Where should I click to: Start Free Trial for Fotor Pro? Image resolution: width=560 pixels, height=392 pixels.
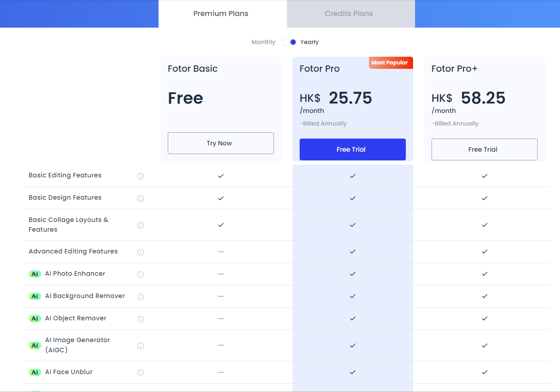tap(352, 149)
